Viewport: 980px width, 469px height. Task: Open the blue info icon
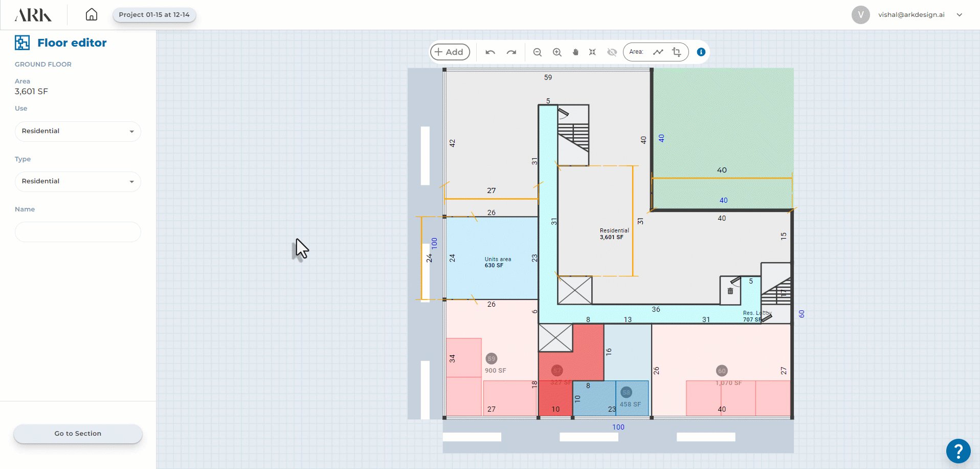pos(701,52)
